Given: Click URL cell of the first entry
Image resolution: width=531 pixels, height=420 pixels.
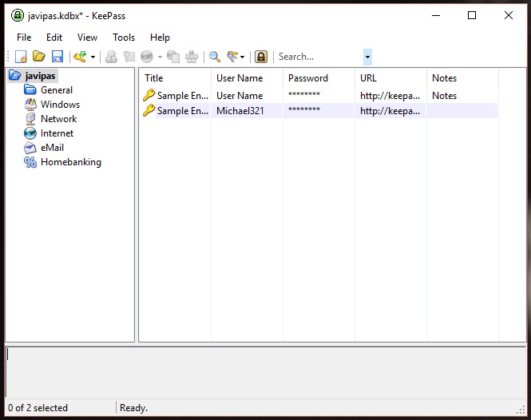Looking at the screenshot, I should point(390,96).
